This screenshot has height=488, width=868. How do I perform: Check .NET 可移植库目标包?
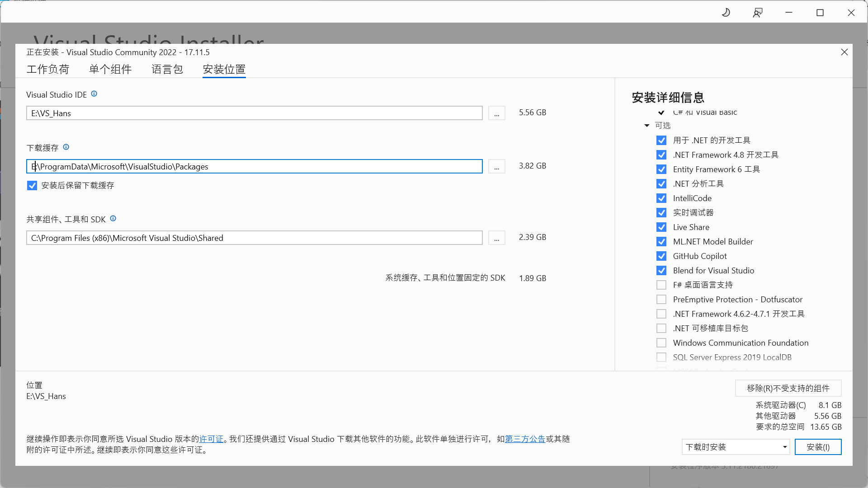pos(661,328)
